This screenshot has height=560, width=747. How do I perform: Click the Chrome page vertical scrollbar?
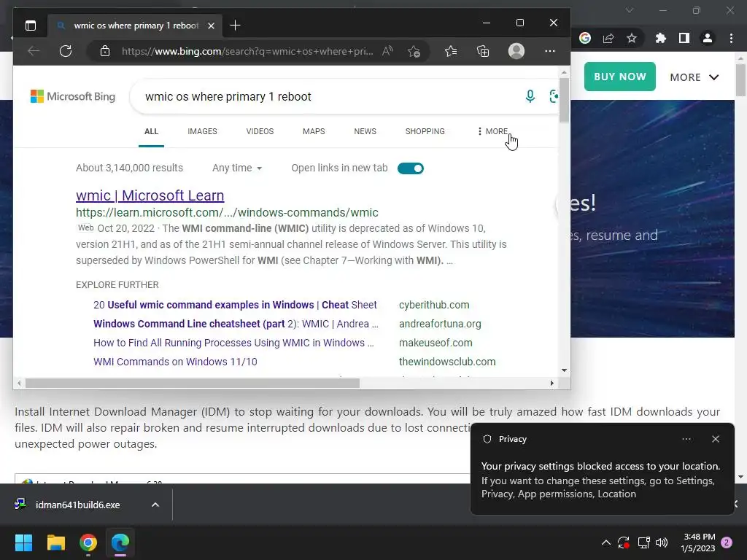pos(741,79)
